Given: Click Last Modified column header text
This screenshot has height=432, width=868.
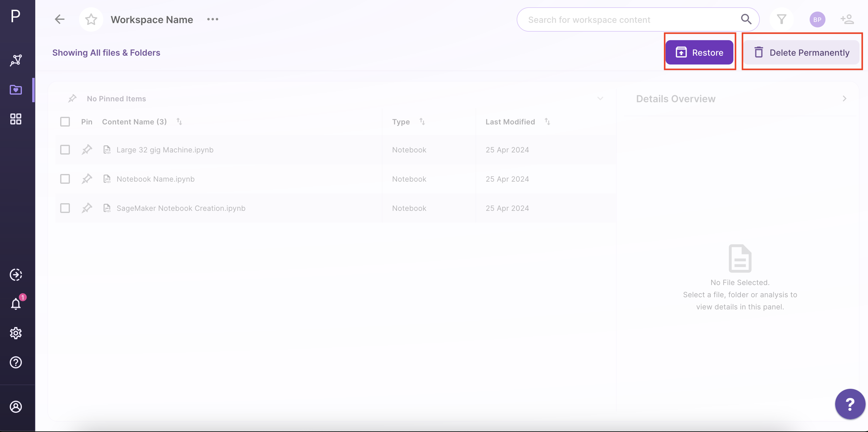Looking at the screenshot, I should (x=510, y=122).
